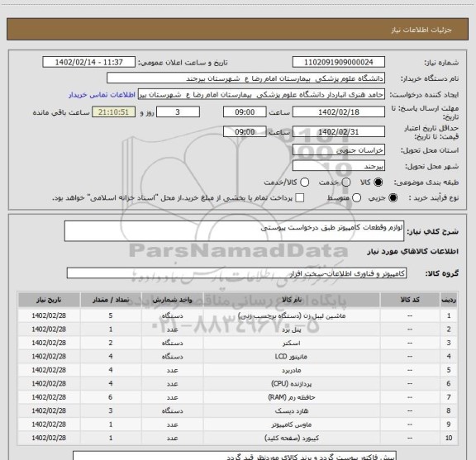
Task: Click quantity 3 in the هارد دیسک row
Action: 111,410
